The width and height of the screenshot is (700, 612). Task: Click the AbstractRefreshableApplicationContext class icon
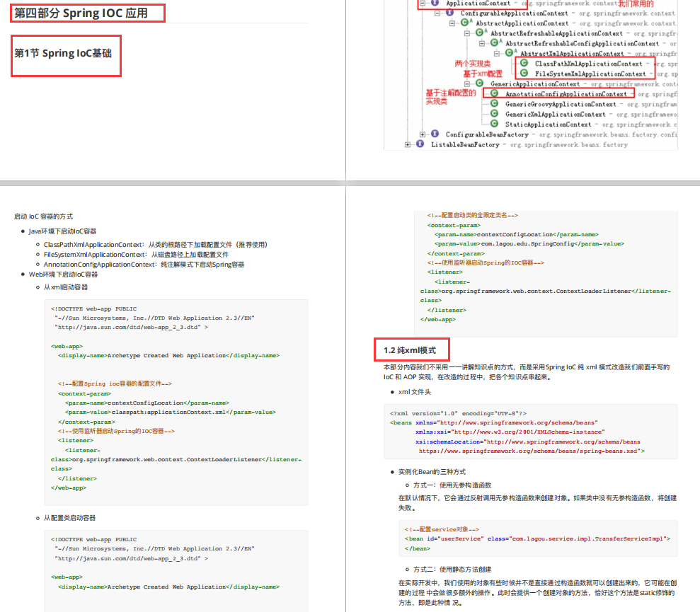click(479, 33)
